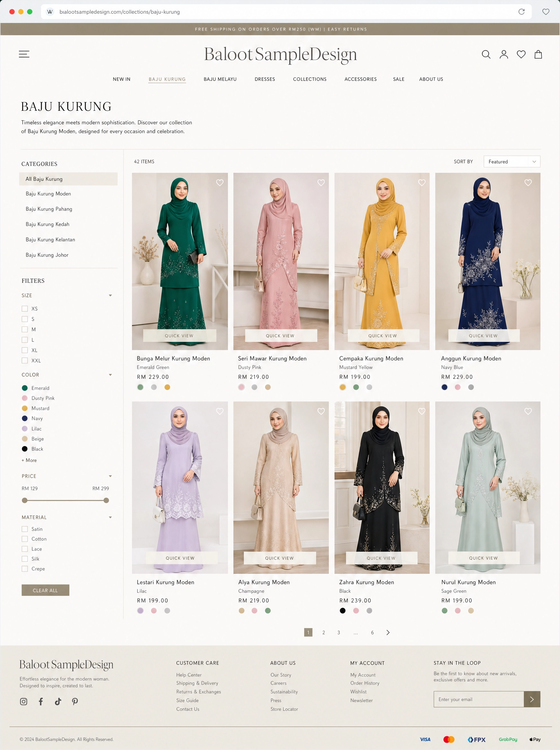Open the hamburger menu icon
Screen dimensions: 560x750
[24, 54]
